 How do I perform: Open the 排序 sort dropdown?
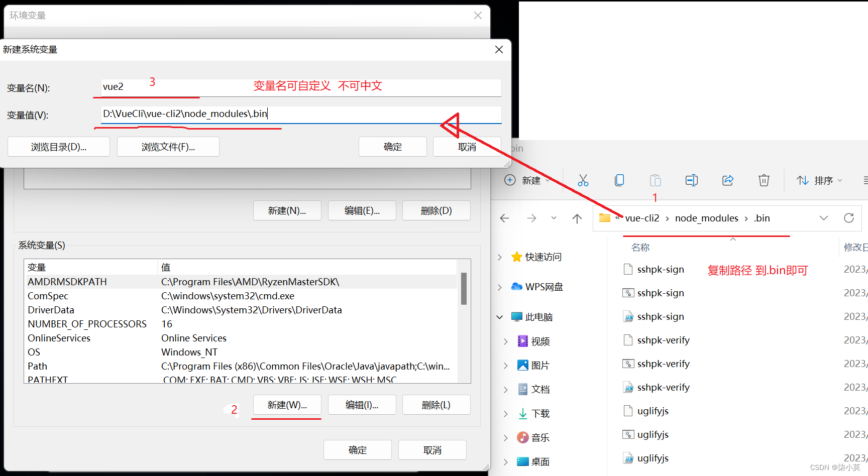[819, 180]
